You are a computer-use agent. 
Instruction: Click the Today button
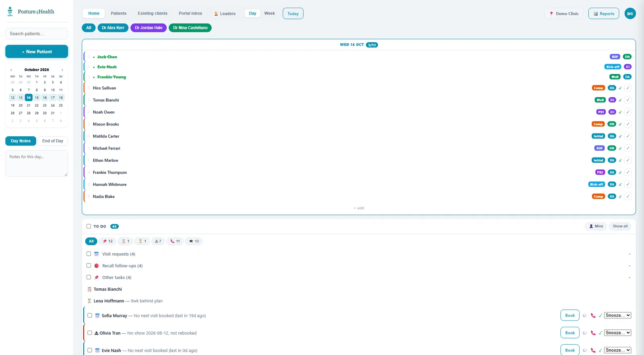coord(293,14)
